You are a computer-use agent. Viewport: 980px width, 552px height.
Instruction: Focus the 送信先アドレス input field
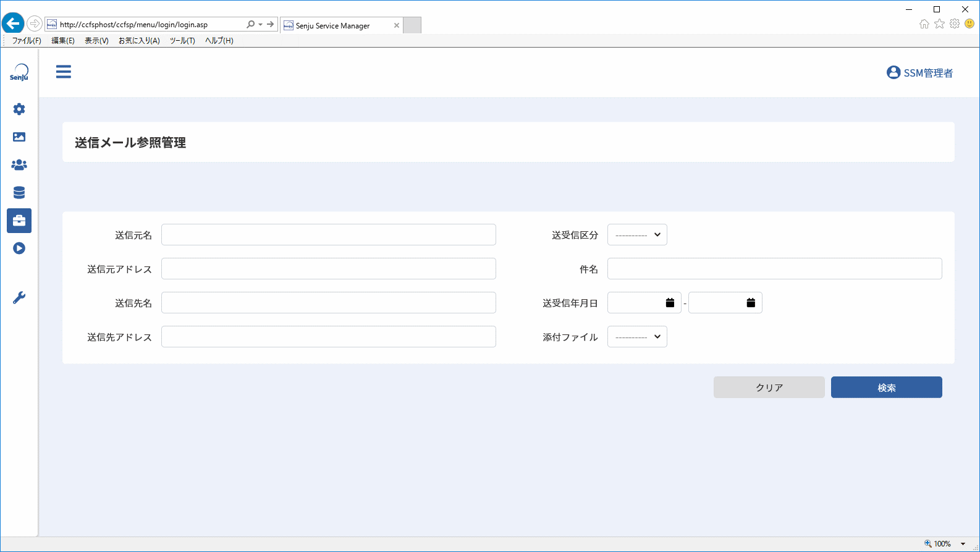(x=329, y=337)
